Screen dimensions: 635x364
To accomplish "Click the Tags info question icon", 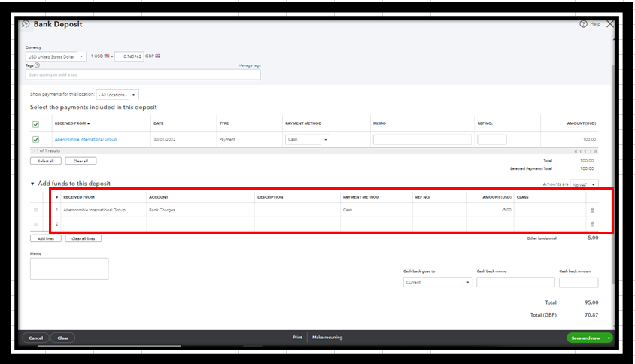I will [38, 65].
